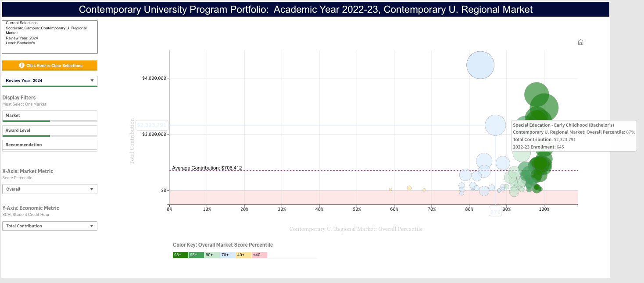Click the yellow bubble near 64%
Image resolution: width=644 pixels, height=283 pixels.
(x=409, y=188)
